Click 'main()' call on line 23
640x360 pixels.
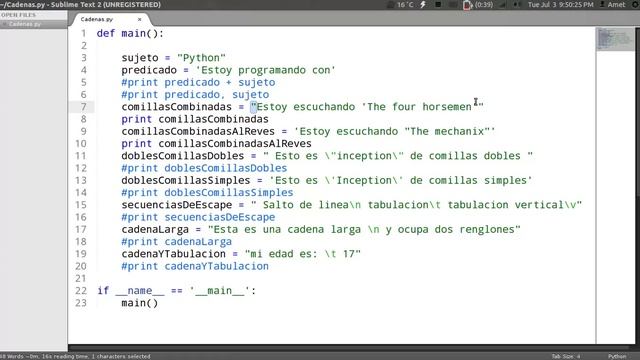[x=140, y=303]
